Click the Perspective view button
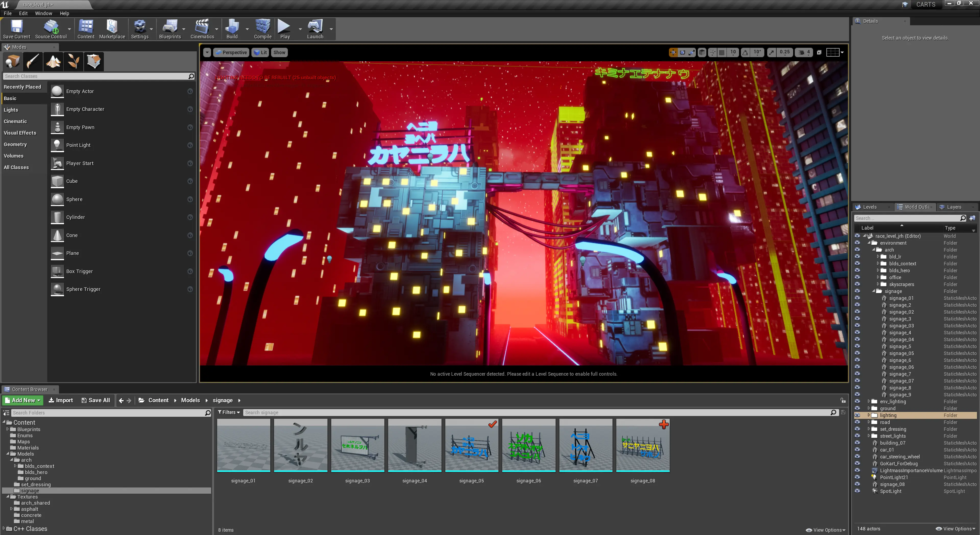This screenshot has width=980, height=535. [x=231, y=53]
